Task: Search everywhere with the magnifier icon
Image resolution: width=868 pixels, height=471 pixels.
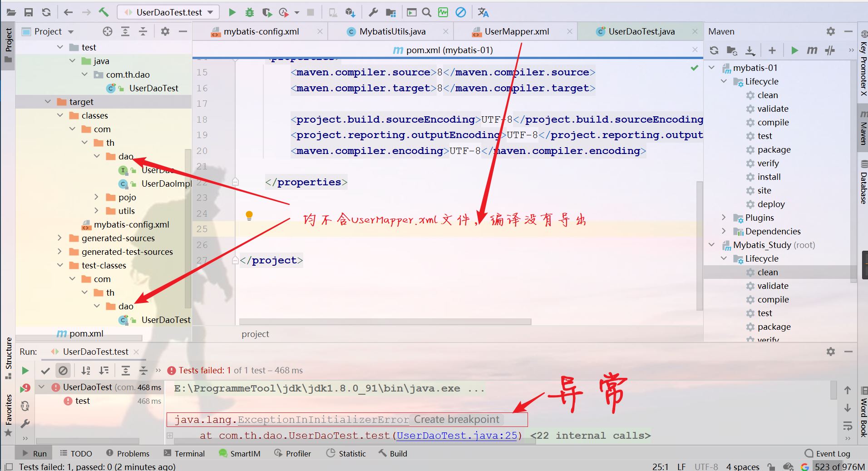Action: pos(427,12)
